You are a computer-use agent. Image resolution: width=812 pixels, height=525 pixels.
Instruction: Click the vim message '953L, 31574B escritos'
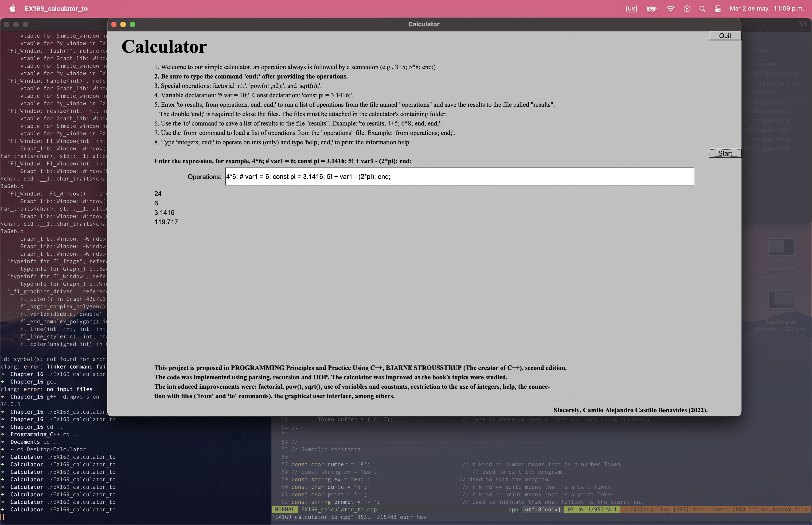pos(391,517)
